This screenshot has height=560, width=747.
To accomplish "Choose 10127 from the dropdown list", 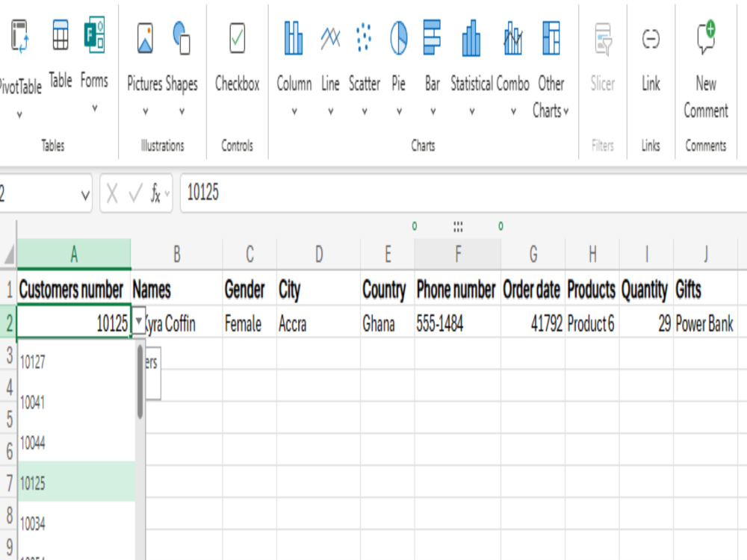I will click(76, 361).
